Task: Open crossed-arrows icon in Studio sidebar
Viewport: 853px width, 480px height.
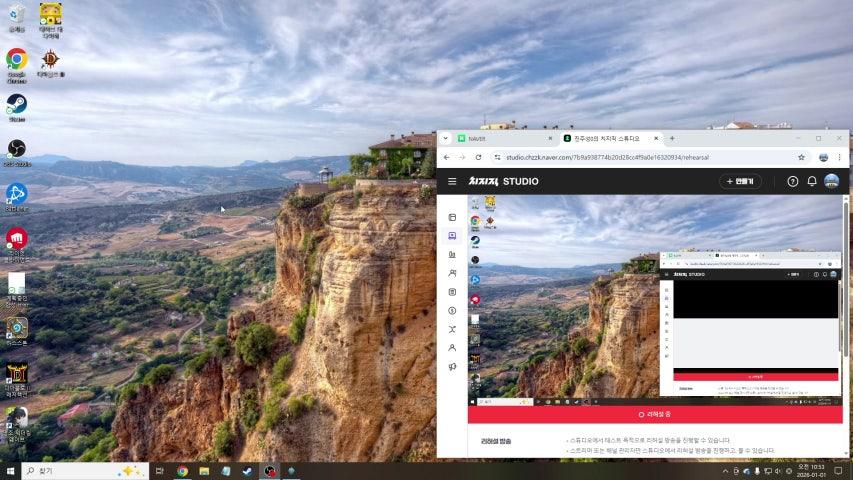Action: point(452,329)
